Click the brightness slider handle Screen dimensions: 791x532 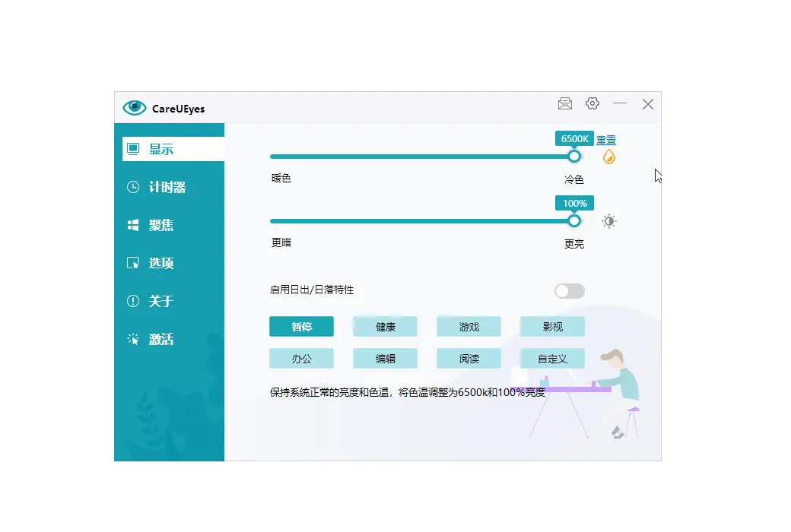tap(574, 221)
